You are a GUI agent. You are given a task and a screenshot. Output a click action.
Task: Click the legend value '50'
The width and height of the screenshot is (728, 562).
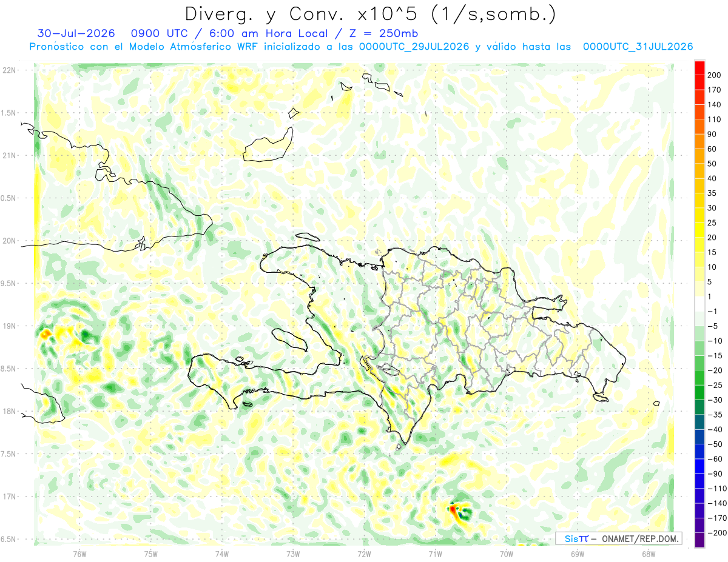tap(712, 164)
